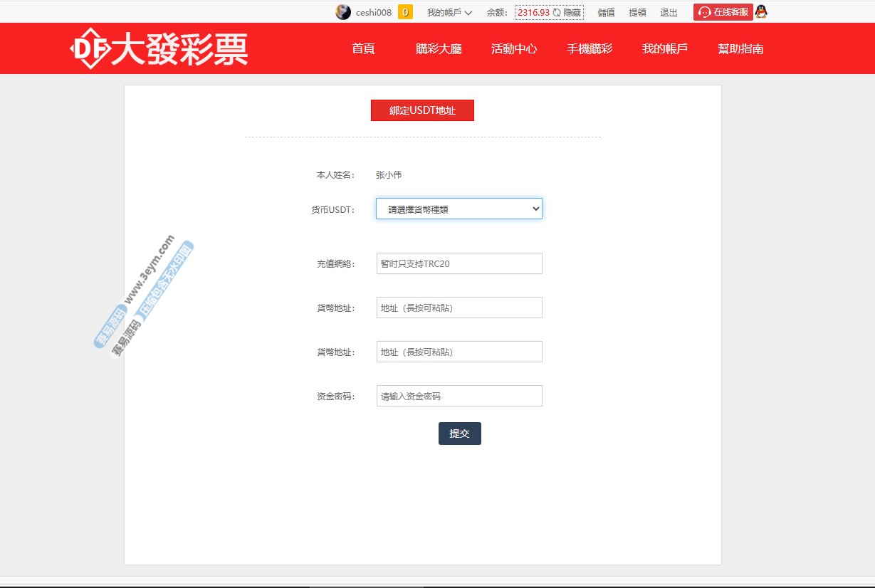
Task: Open 幫助指南 from the navigation bar
Action: (740, 48)
